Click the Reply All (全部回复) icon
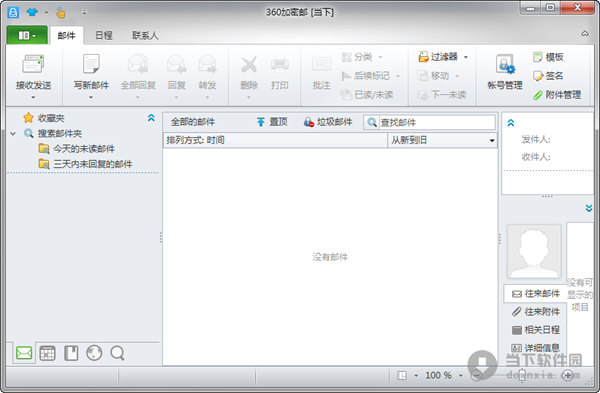The image size is (600, 393). pyautogui.click(x=138, y=64)
